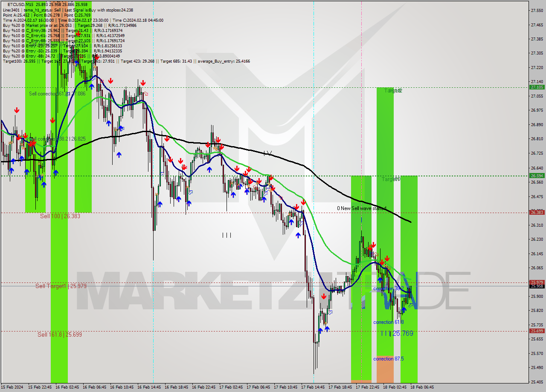This screenshot has height=392, width=546.
Task: Click the 25.820 price axis label
Action: pos(537,310)
